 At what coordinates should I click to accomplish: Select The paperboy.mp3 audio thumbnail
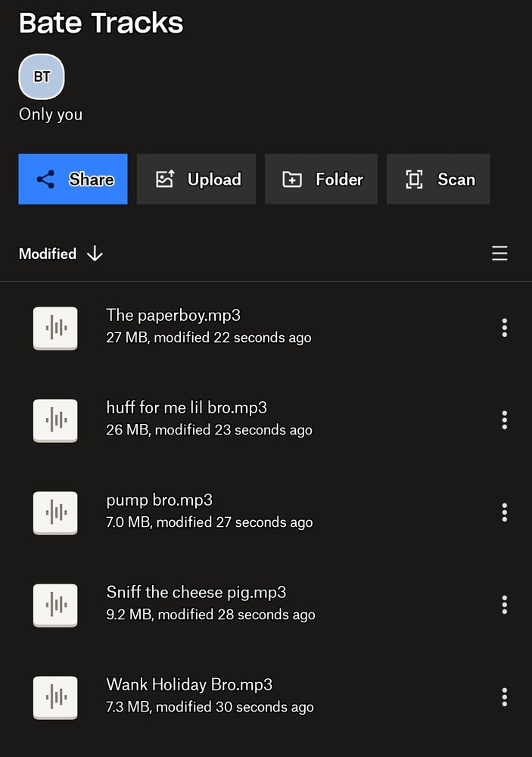click(55, 329)
